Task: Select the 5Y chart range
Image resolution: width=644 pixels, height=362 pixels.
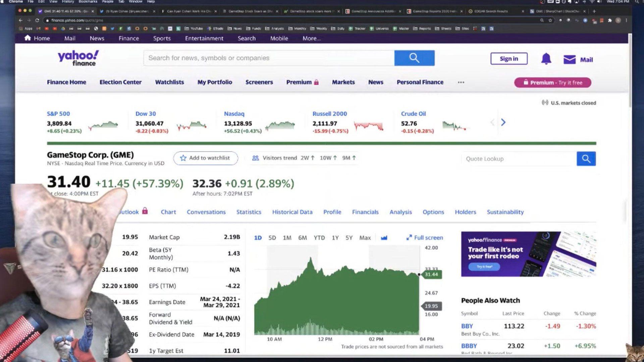Action: click(x=349, y=238)
